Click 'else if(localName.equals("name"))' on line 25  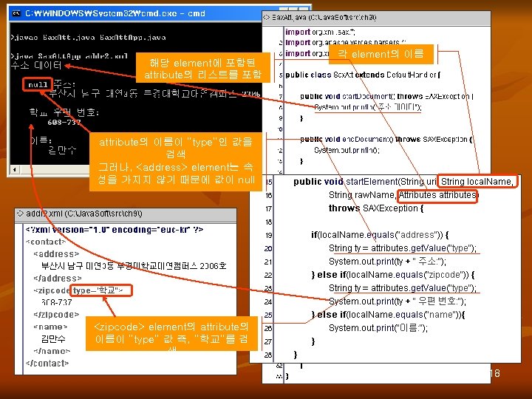click(x=388, y=314)
